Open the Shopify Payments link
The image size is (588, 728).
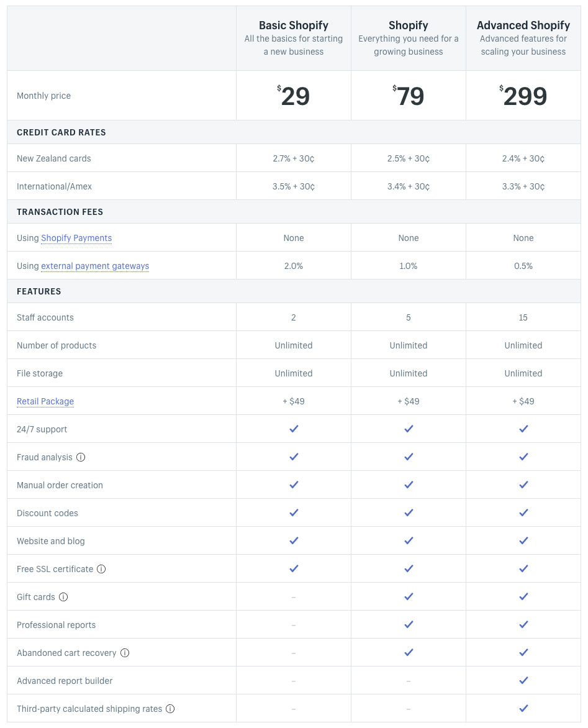coord(76,238)
